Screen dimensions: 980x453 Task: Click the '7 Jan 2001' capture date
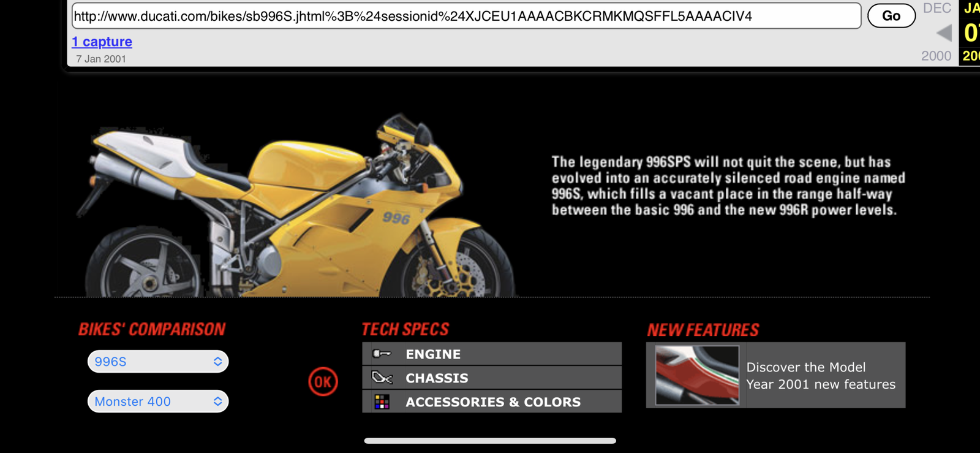[101, 59]
